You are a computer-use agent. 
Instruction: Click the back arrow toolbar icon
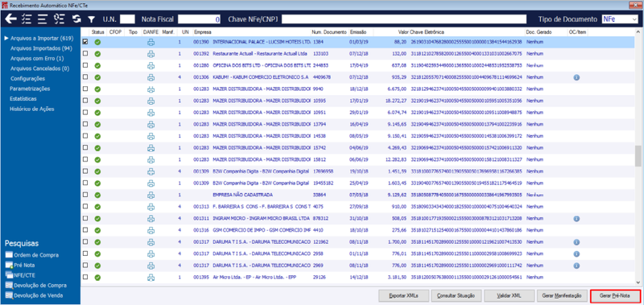tap(10, 19)
